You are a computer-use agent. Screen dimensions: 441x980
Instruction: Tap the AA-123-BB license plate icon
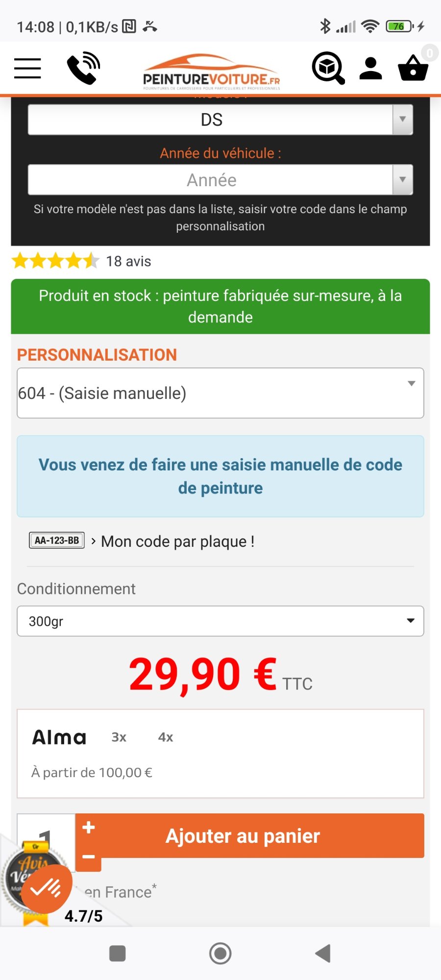[57, 540]
